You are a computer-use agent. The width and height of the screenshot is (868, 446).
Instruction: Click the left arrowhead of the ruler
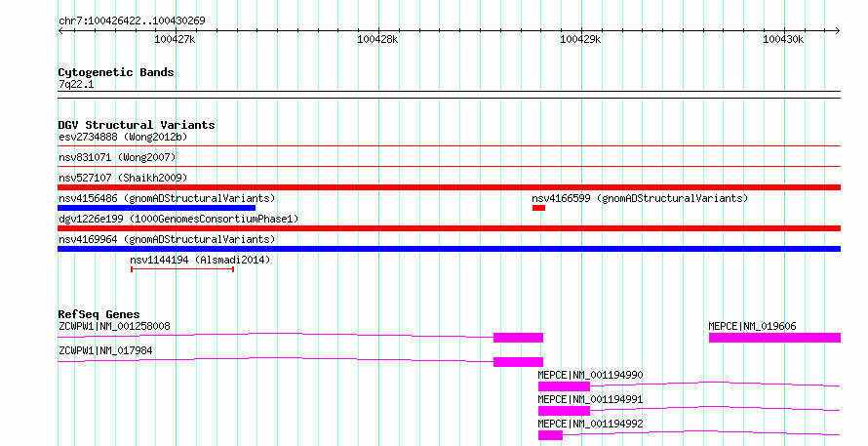tap(60, 31)
